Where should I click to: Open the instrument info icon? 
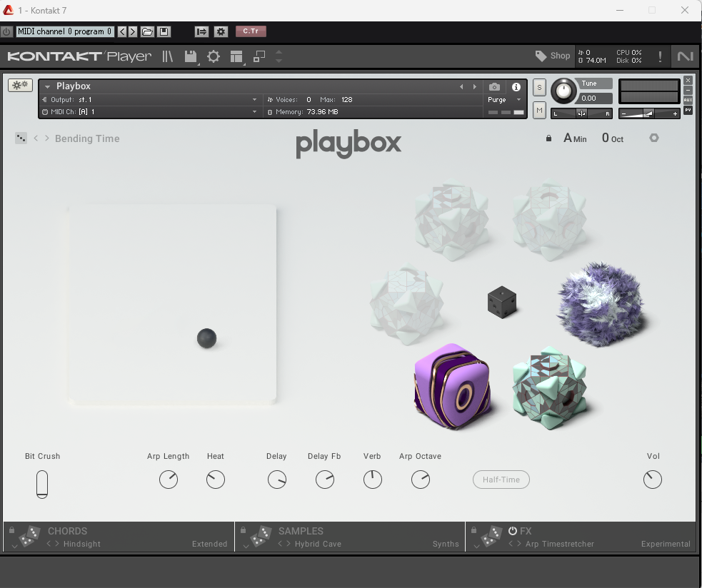[516, 87]
